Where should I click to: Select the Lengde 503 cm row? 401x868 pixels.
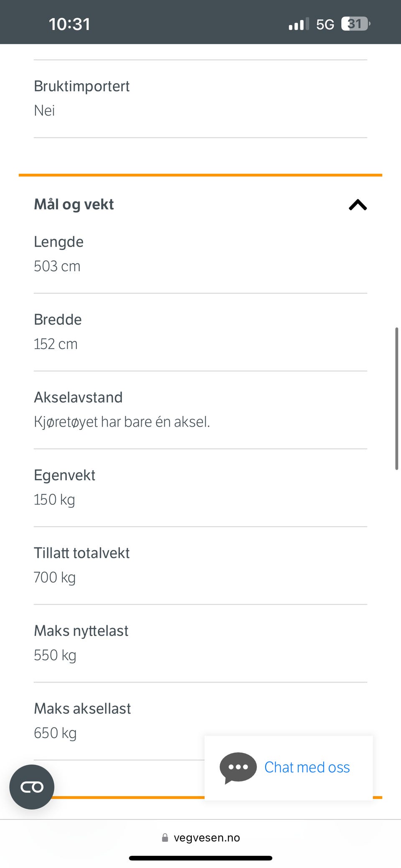[x=59, y=254]
